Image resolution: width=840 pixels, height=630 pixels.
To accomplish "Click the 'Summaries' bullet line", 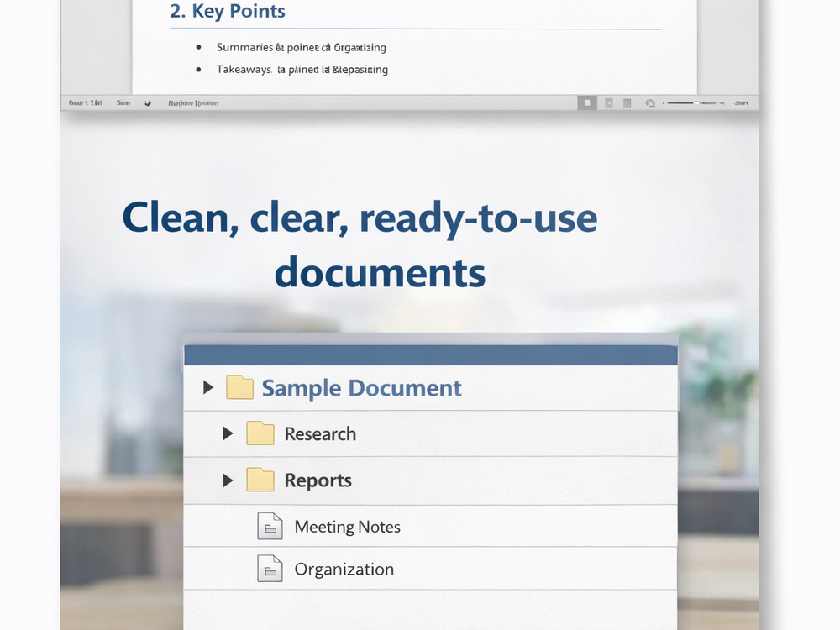I will click(301, 47).
